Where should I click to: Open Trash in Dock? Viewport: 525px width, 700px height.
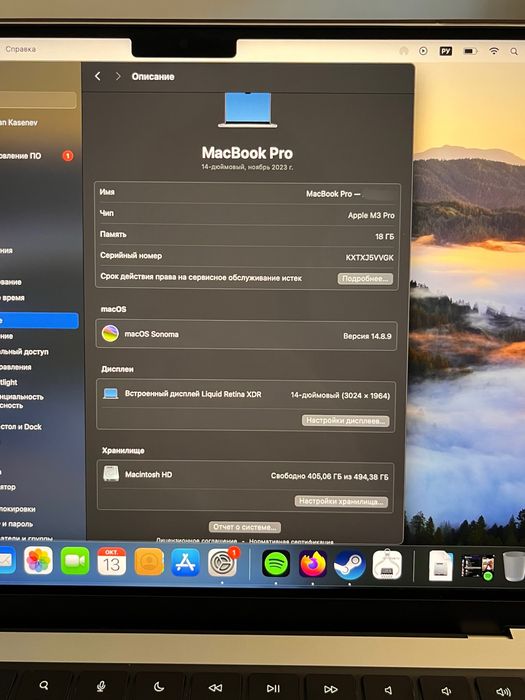(514, 567)
